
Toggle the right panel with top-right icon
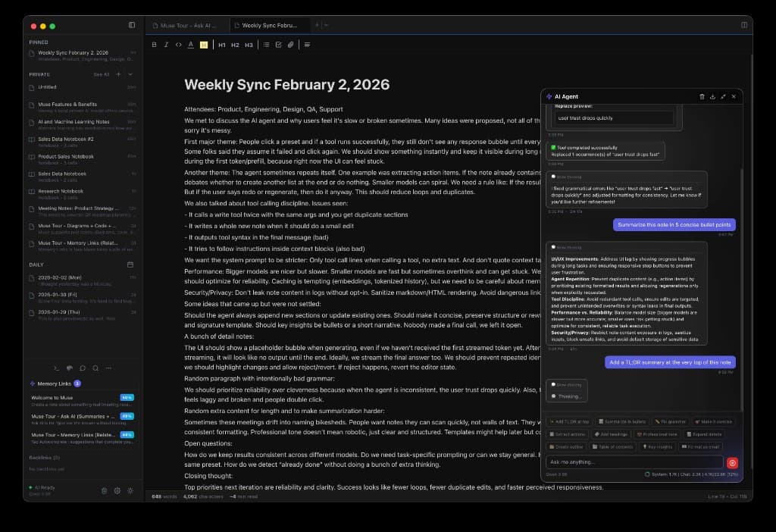click(745, 24)
